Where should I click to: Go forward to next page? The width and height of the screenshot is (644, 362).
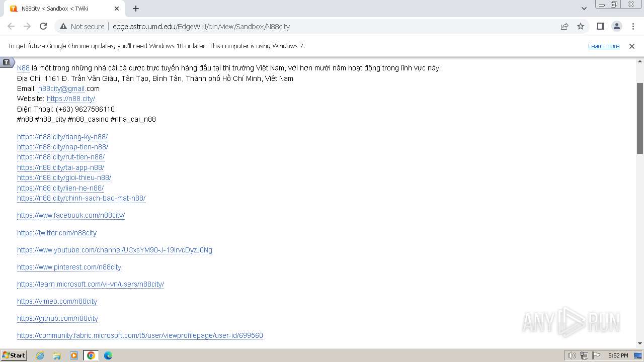pyautogui.click(x=27, y=26)
